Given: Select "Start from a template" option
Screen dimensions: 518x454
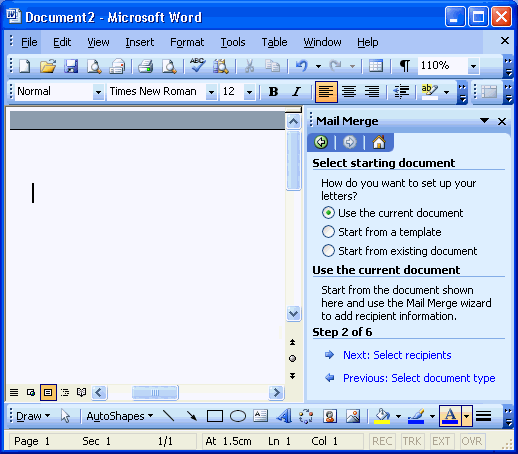Looking at the screenshot, I should point(382,232).
